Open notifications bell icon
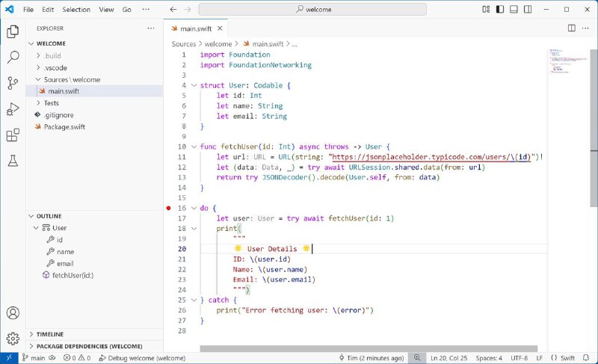598x364 pixels. click(x=586, y=357)
